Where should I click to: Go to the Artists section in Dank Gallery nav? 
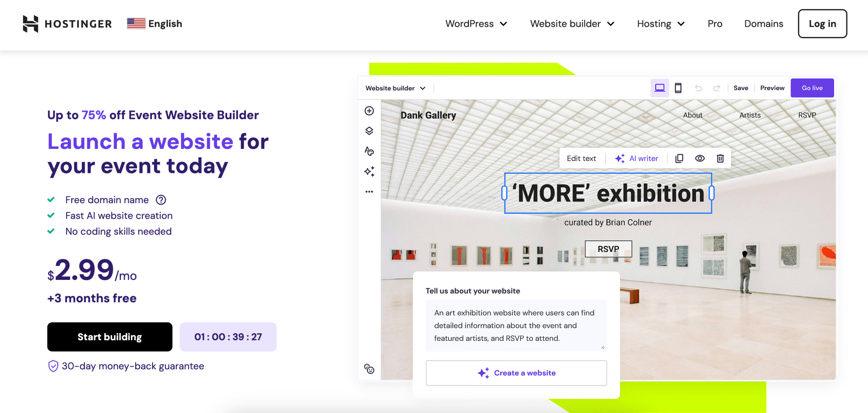[x=749, y=115]
